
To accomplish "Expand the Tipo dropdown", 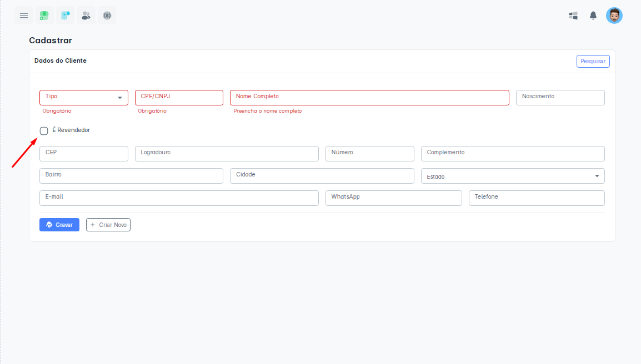I will 84,98.
